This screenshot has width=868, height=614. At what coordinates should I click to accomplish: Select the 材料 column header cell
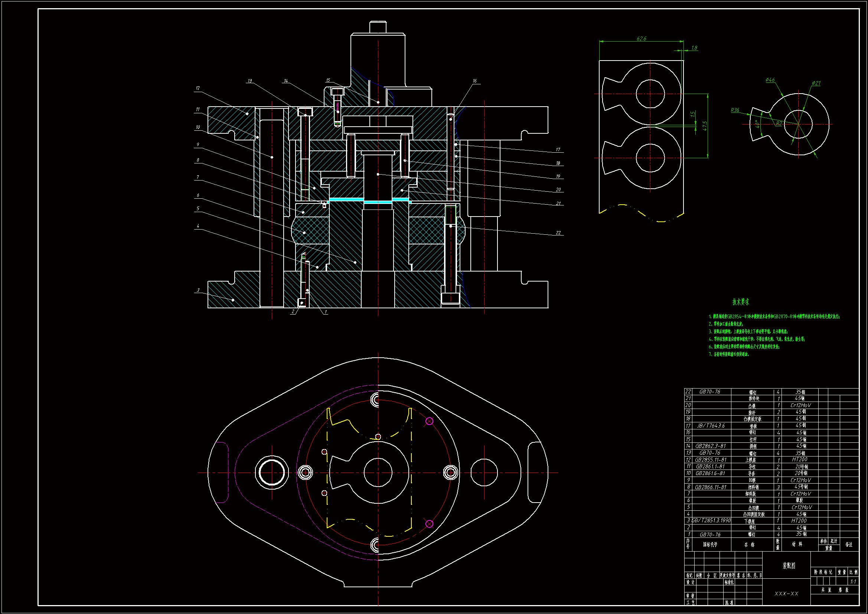pyautogui.click(x=797, y=545)
